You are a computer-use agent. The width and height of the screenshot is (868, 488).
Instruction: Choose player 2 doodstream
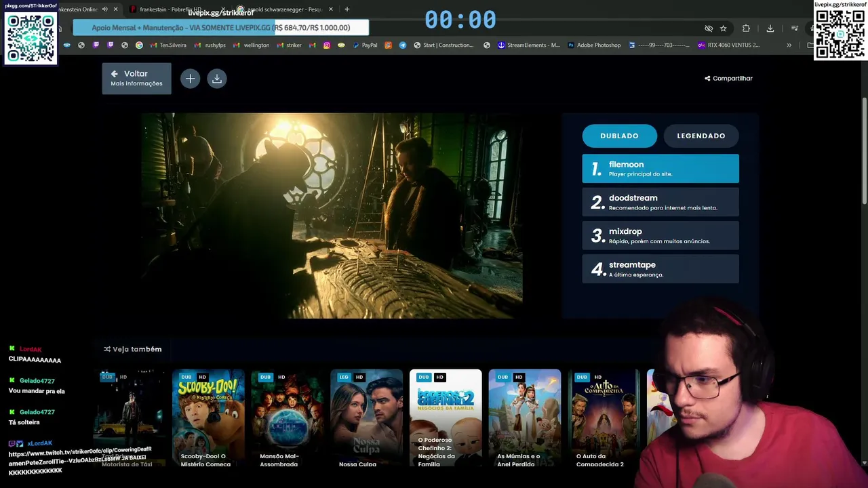pyautogui.click(x=660, y=202)
